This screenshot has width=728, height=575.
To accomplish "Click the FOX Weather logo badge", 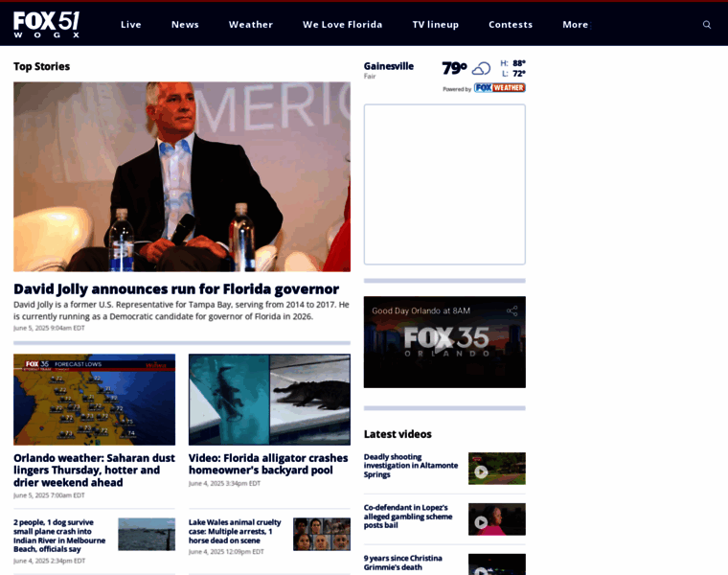I will [x=500, y=88].
